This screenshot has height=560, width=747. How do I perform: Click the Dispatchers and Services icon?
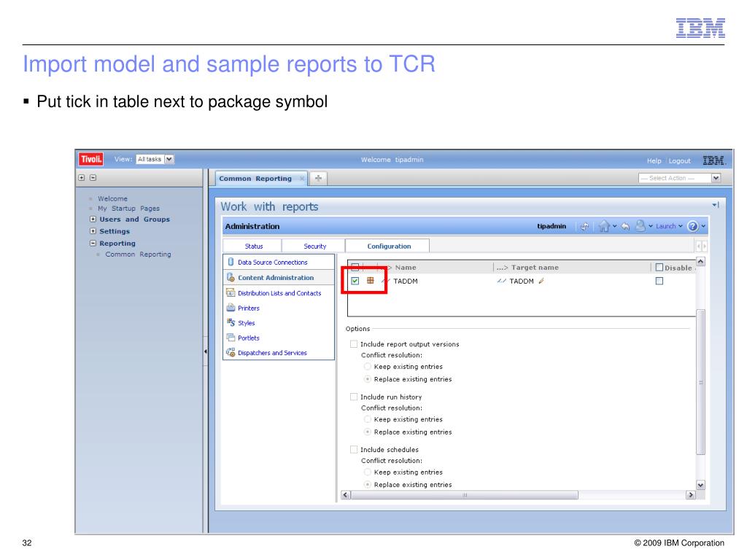[231, 352]
